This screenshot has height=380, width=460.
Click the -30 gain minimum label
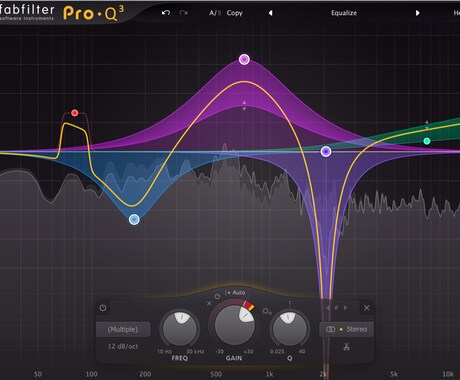pyautogui.click(x=220, y=351)
